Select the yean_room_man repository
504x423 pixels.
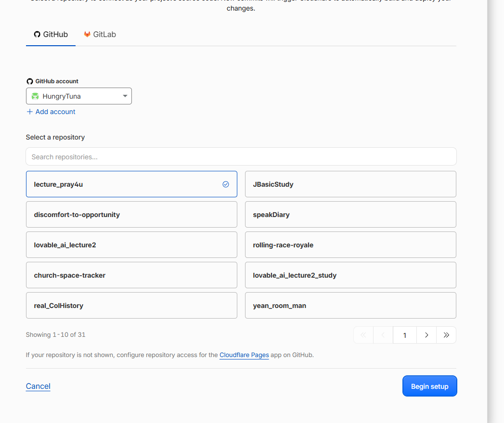click(x=350, y=306)
